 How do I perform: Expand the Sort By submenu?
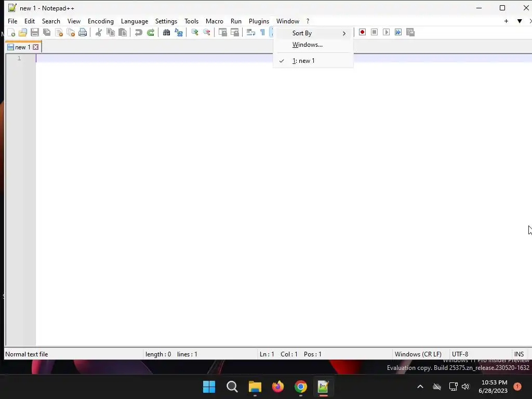(313, 33)
